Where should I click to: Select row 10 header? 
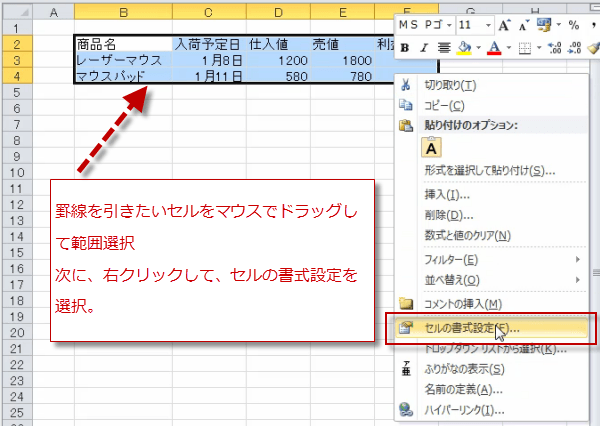[x=17, y=172]
